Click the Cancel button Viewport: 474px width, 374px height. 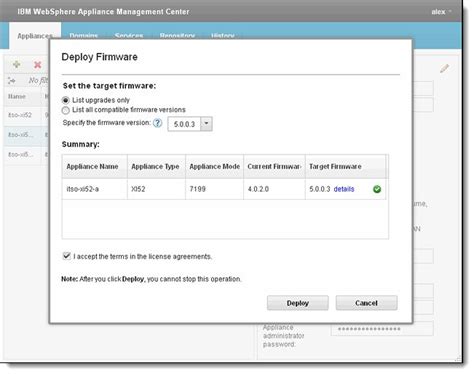click(x=366, y=303)
